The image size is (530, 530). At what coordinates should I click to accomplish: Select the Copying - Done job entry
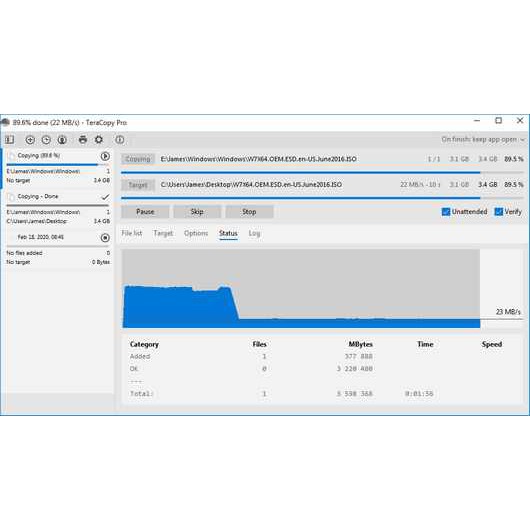57,209
